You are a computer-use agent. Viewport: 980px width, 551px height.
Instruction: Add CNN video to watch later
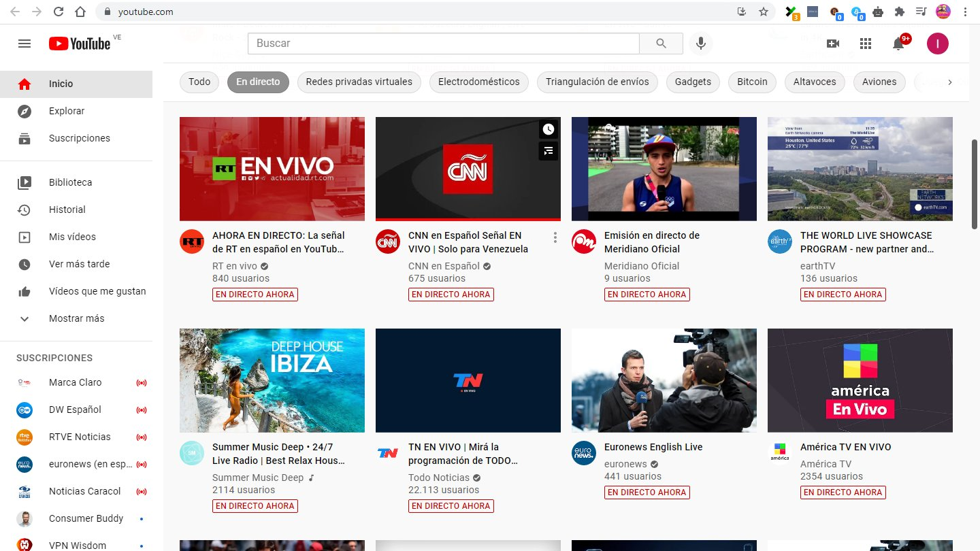[549, 129]
